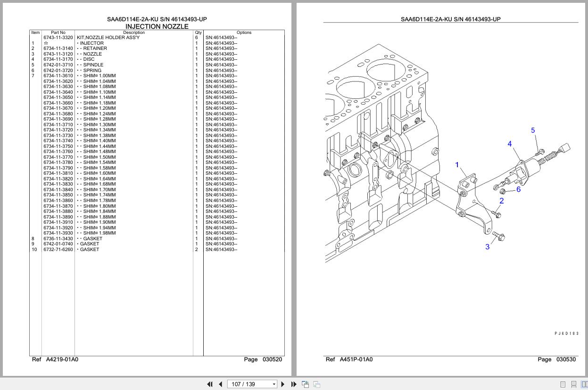The image size is (588, 390).
Task: Select part number 6743-11-3320
Action: point(58,38)
